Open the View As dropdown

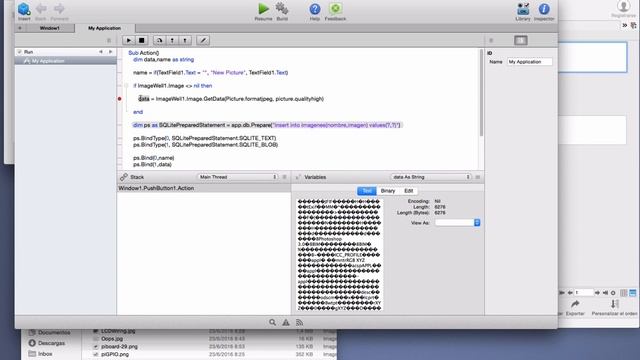click(x=457, y=223)
